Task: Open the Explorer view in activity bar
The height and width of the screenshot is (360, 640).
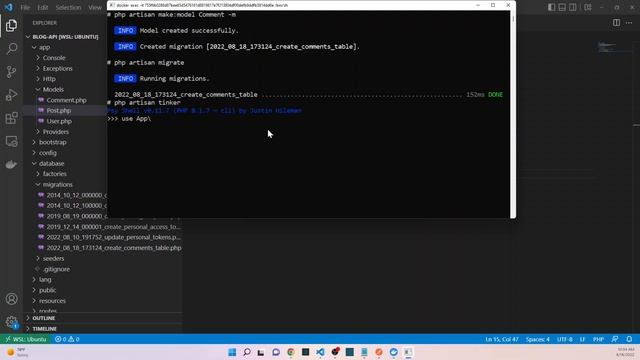Action: coord(11,25)
